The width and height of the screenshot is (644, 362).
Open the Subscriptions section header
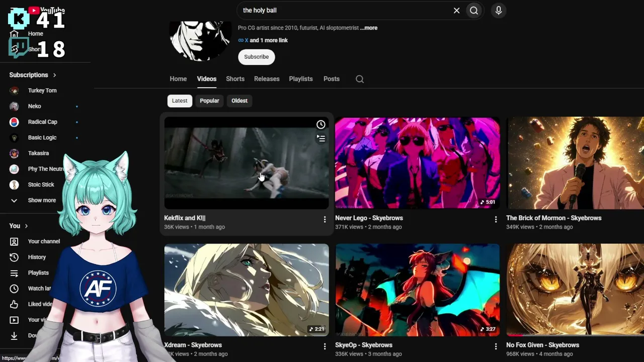point(33,75)
